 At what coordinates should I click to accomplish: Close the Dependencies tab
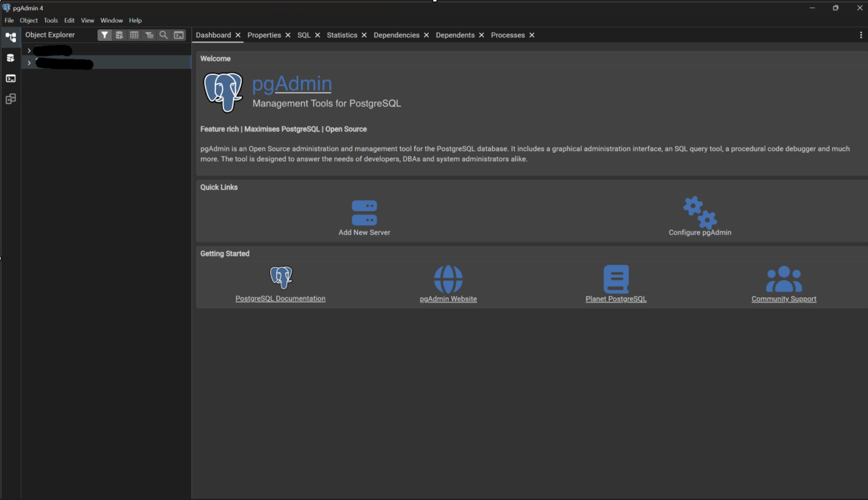pos(426,35)
